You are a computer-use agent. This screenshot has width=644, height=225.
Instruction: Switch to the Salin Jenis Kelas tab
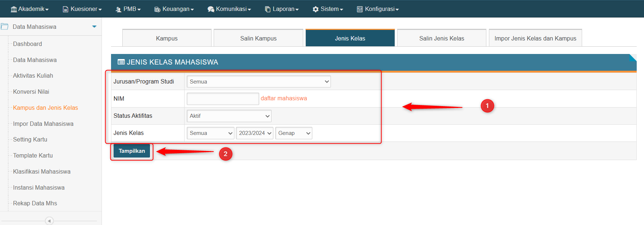pos(442,38)
